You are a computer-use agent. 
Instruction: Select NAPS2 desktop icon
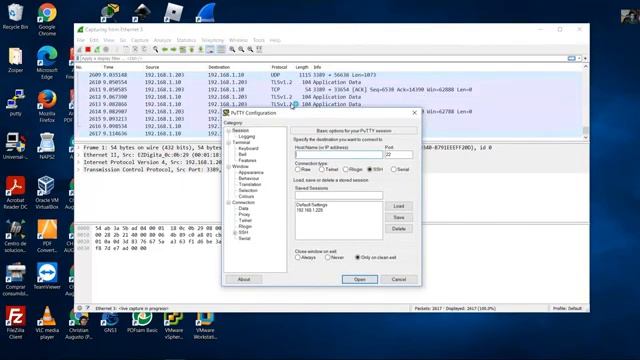[47, 146]
